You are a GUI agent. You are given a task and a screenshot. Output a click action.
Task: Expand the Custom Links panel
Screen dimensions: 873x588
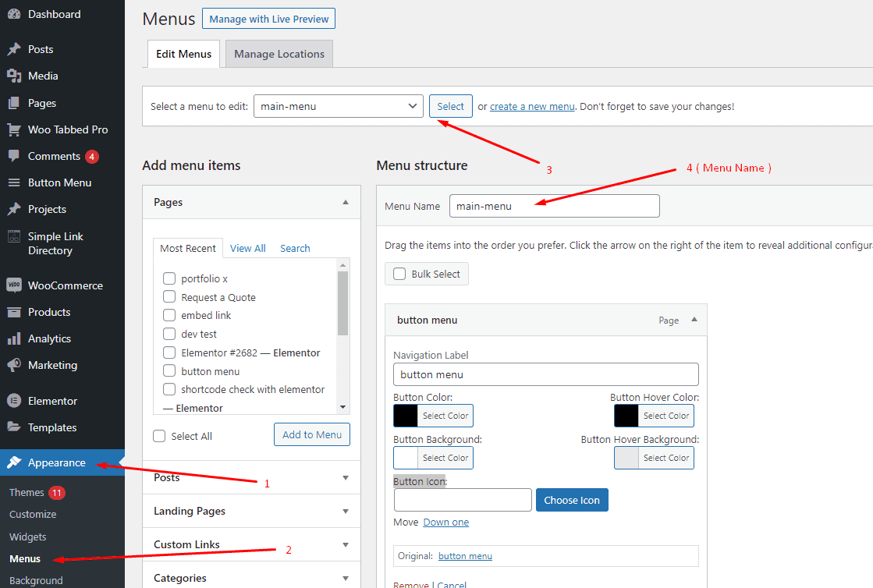point(345,544)
